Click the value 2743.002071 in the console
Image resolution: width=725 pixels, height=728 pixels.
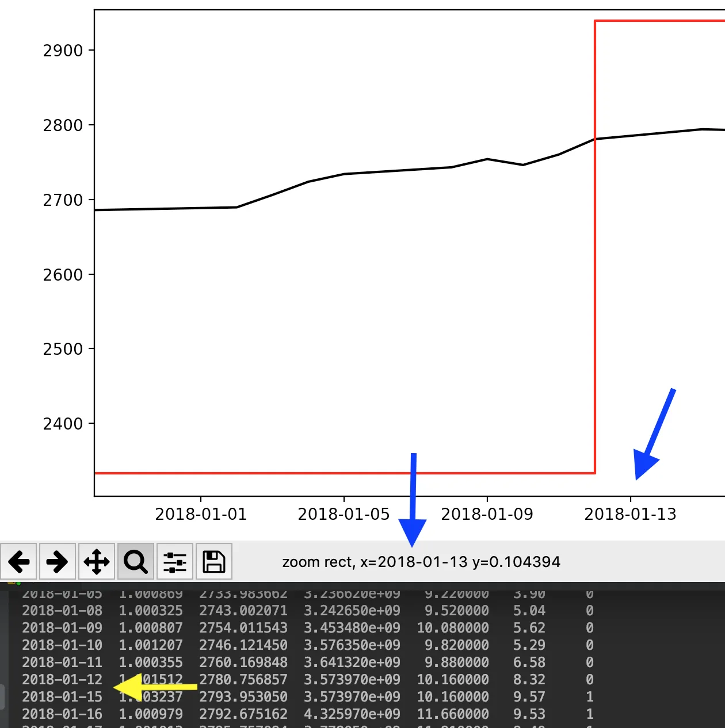click(x=243, y=610)
